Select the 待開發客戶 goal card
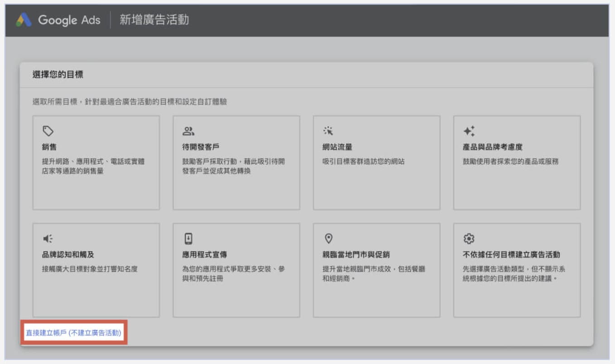 pyautogui.click(x=236, y=163)
